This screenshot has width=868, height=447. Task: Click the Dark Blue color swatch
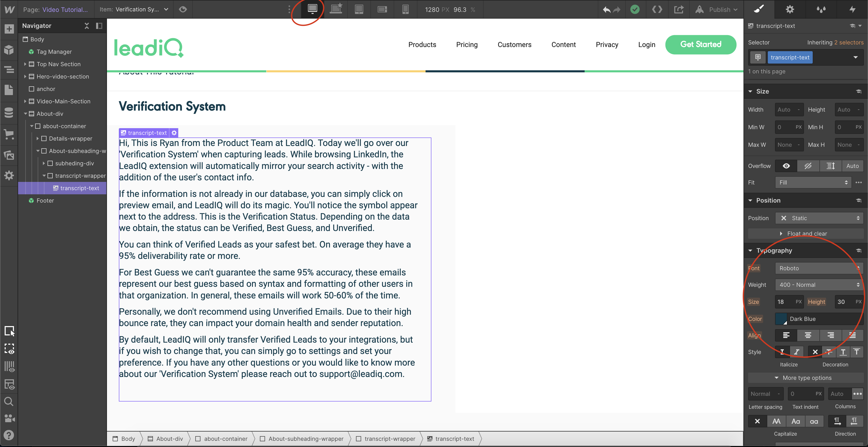(x=781, y=319)
